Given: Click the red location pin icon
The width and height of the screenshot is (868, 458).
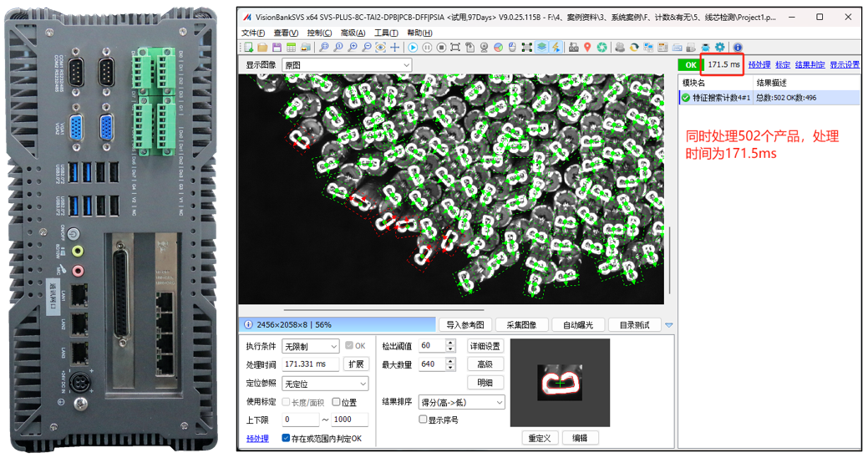Looking at the screenshot, I should (x=587, y=47).
